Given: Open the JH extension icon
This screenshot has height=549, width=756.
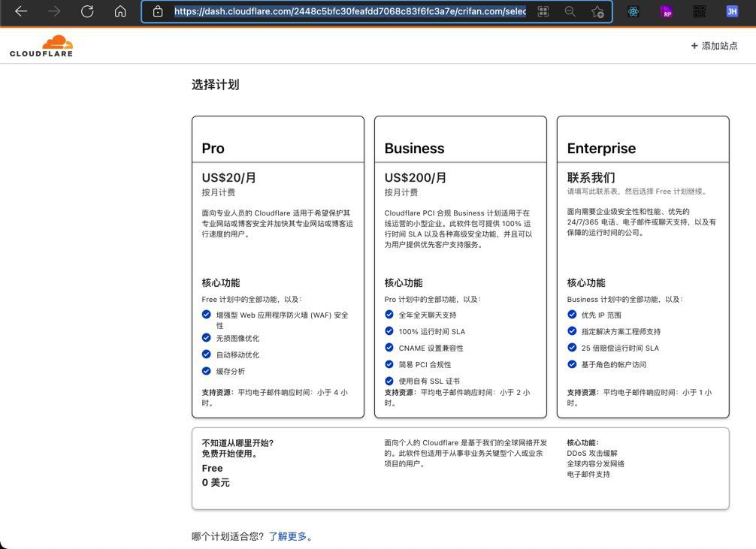Looking at the screenshot, I should click(732, 11).
